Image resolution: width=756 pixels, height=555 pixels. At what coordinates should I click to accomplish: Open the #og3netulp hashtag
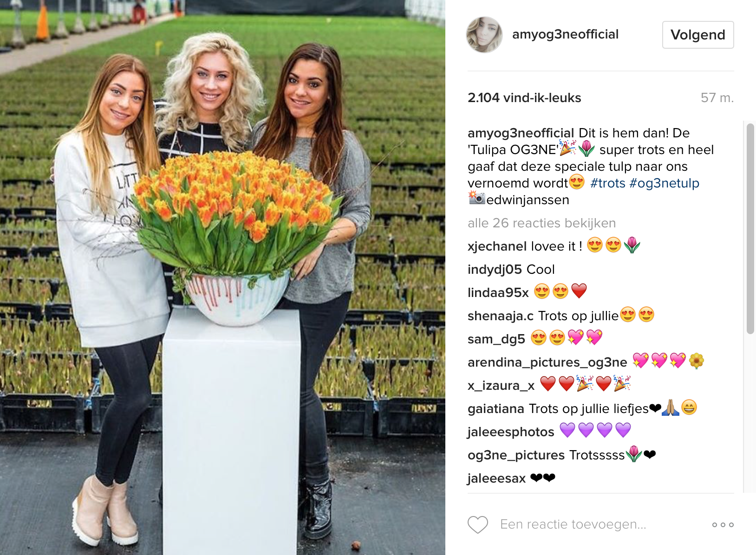point(665,183)
